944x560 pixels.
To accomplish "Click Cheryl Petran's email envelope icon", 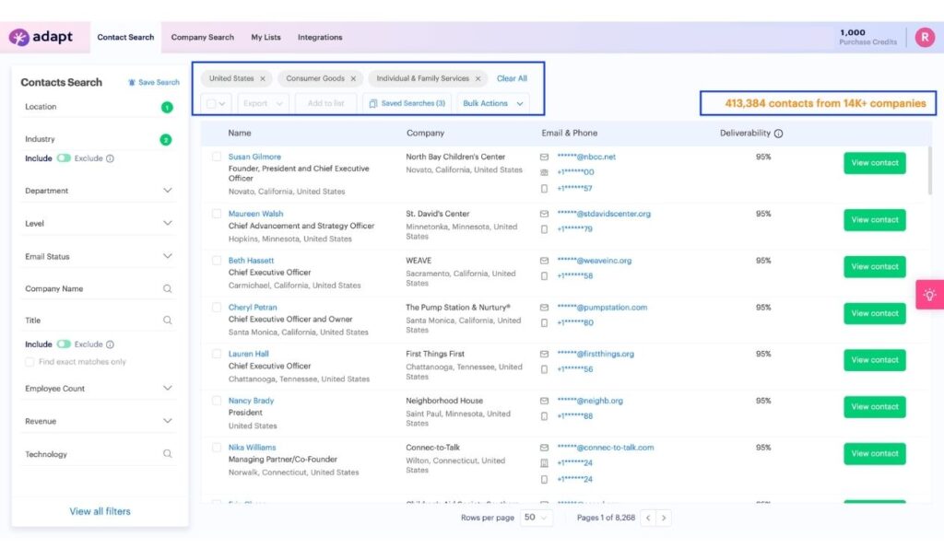I will [544, 308].
